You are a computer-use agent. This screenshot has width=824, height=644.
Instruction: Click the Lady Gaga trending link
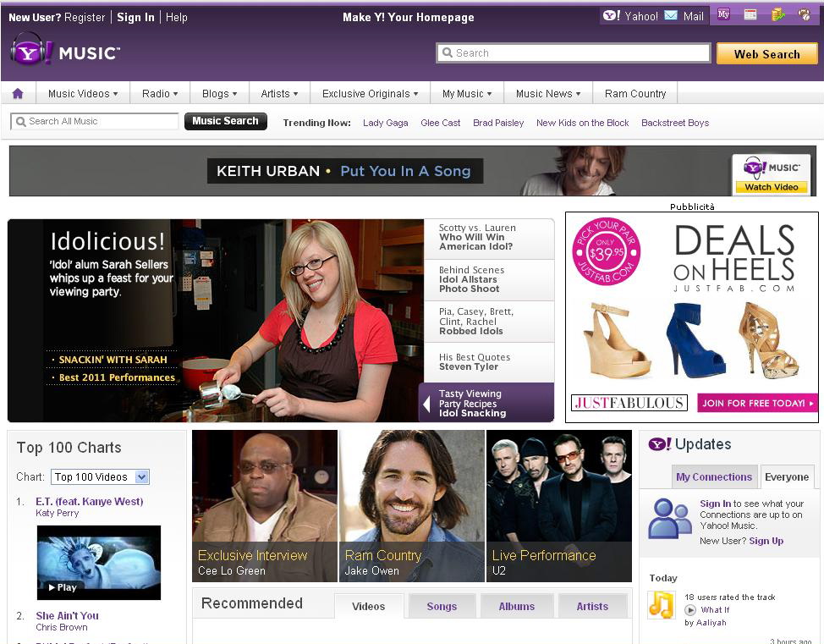385,123
